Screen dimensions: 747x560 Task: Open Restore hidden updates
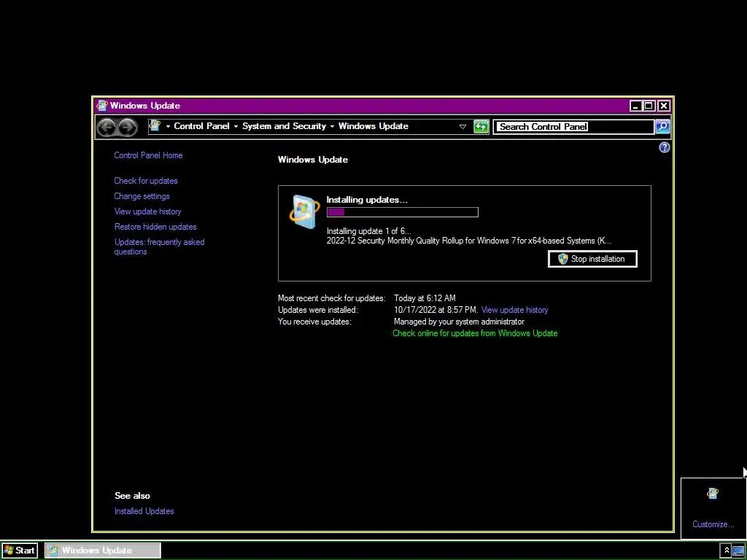point(155,227)
